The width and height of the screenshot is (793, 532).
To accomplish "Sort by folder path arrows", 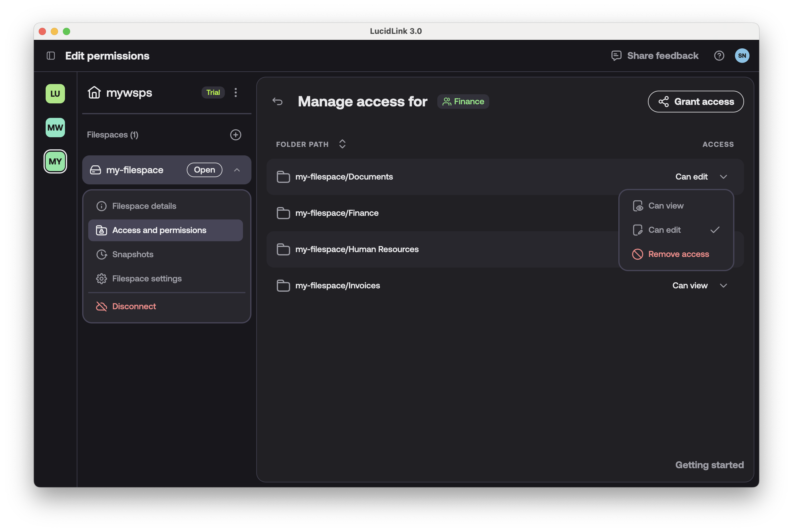I will click(342, 144).
